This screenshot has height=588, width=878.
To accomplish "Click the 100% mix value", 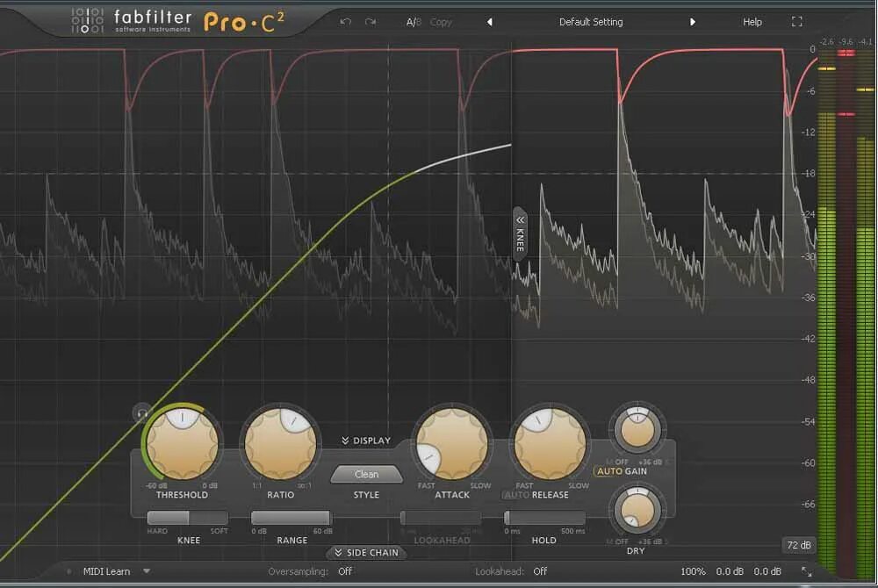I will 693,571.
